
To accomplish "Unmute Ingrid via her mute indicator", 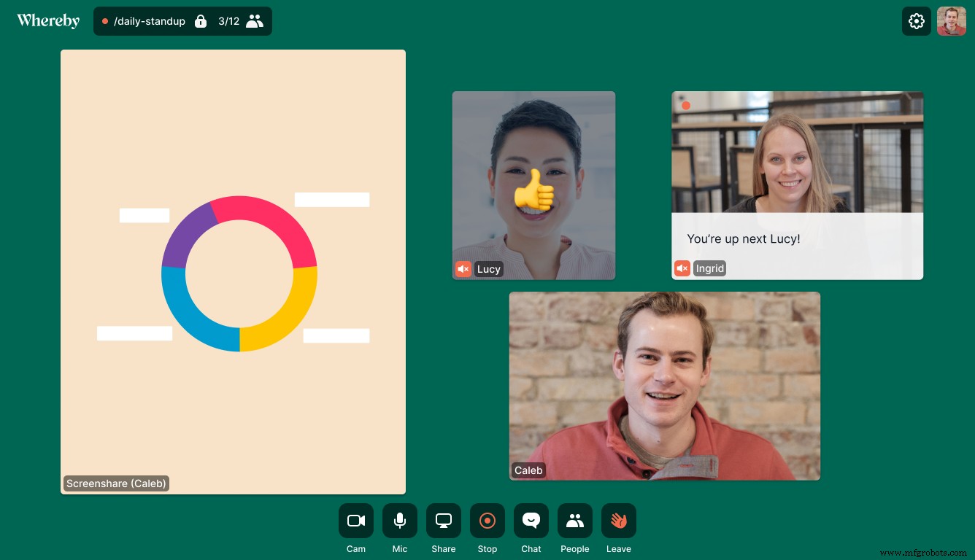I will click(682, 268).
